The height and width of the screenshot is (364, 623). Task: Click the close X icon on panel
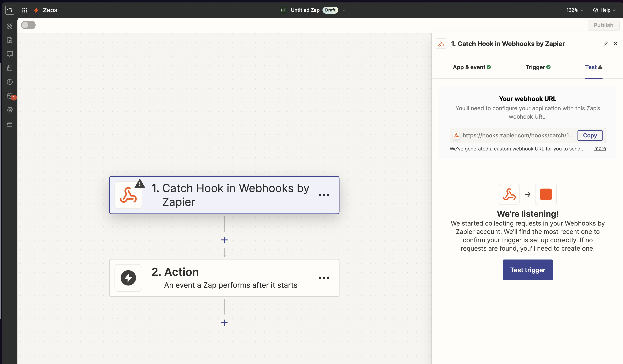(616, 43)
